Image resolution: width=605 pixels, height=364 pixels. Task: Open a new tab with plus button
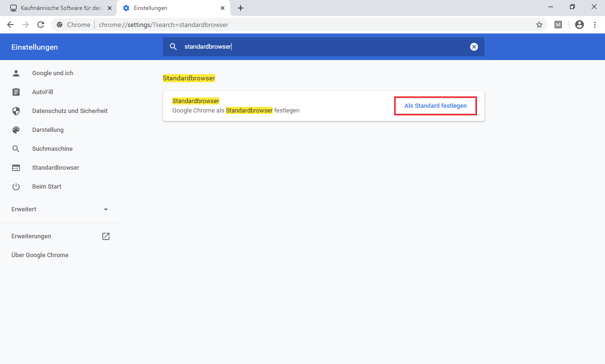pyautogui.click(x=241, y=8)
